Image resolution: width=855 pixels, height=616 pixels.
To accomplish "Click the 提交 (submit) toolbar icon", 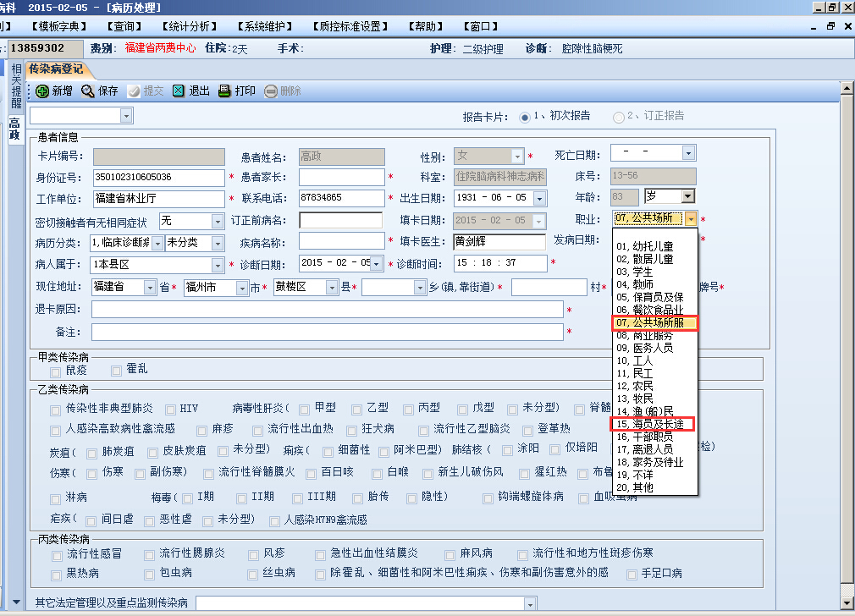I will point(134,91).
